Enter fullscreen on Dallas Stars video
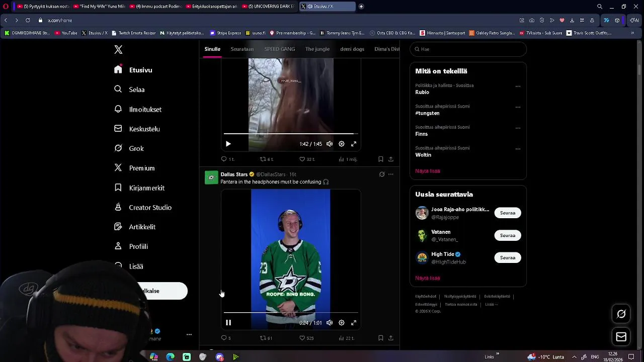 click(x=354, y=323)
